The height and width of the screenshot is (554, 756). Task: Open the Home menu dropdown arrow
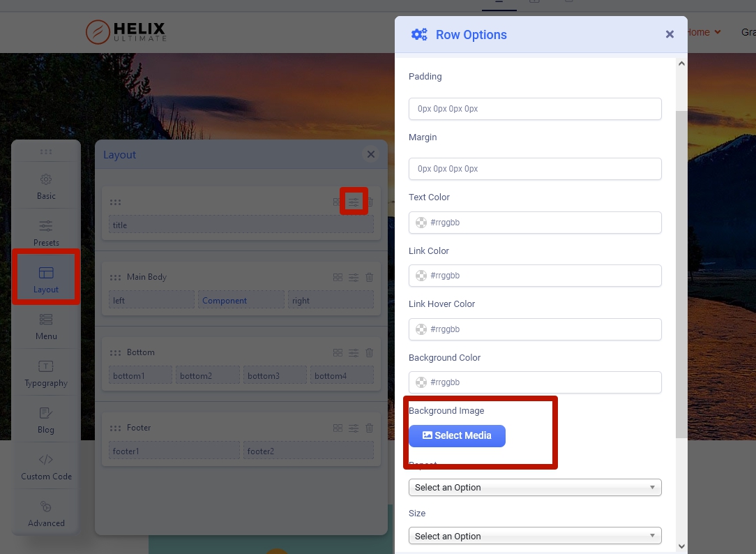click(x=718, y=32)
